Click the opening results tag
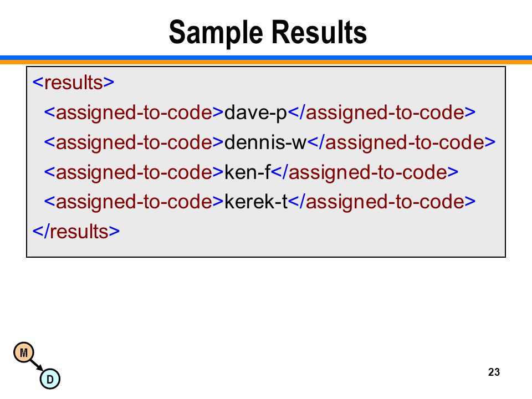532x399 pixels. (73, 83)
